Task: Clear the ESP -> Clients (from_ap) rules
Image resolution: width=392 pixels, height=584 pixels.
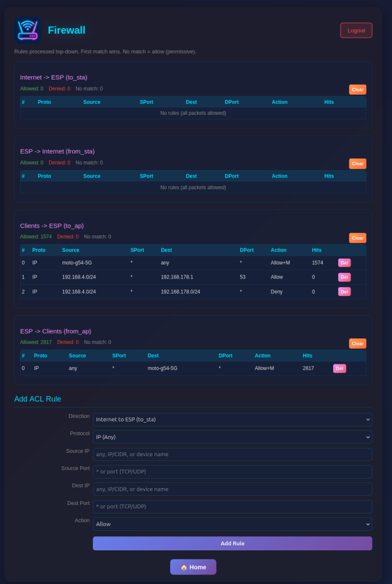Action: [x=357, y=344]
